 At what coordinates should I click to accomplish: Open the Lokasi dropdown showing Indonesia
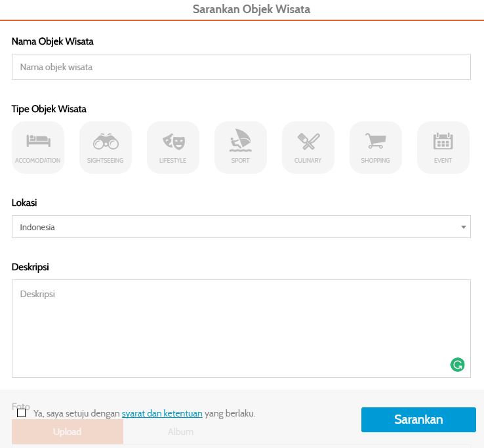tap(241, 227)
